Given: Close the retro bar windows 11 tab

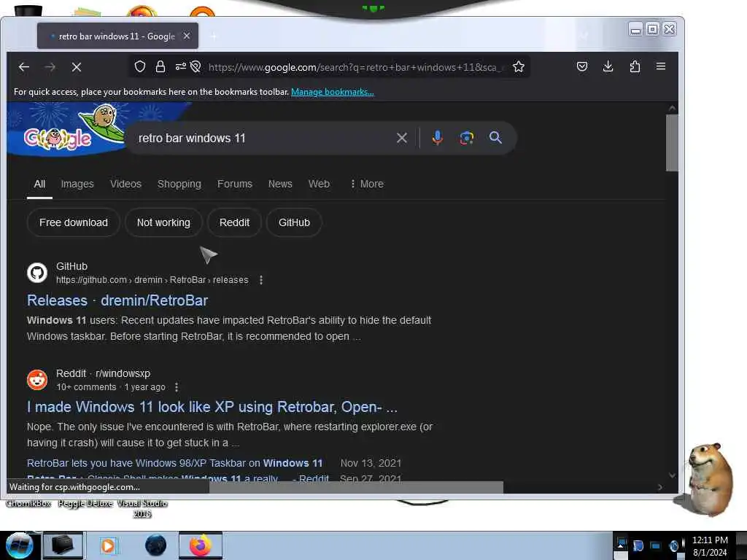Looking at the screenshot, I should pyautogui.click(x=187, y=36).
